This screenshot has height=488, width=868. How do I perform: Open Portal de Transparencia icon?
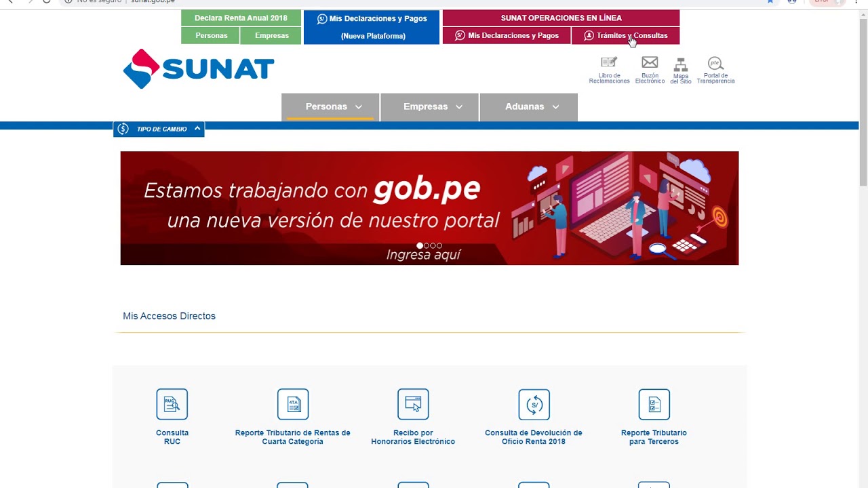(x=715, y=63)
